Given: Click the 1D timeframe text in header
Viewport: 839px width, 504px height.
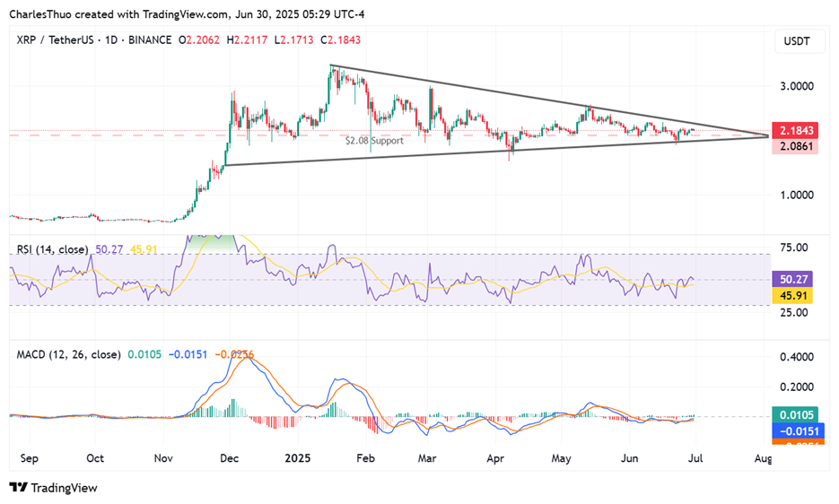Looking at the screenshot, I should pos(110,40).
